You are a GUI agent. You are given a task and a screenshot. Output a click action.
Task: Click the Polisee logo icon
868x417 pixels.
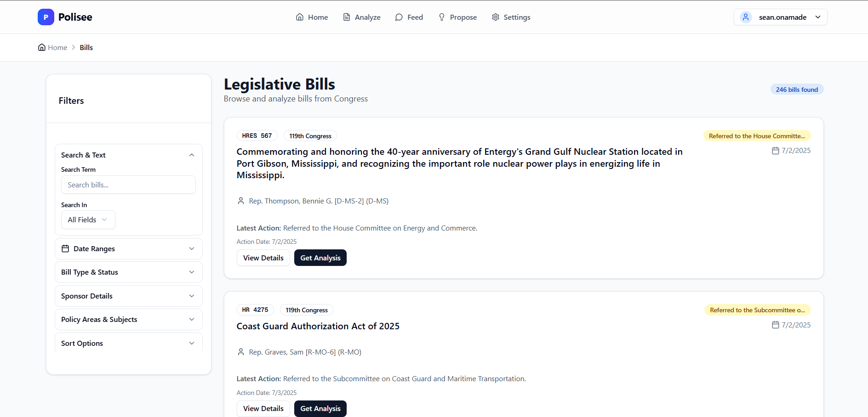(x=46, y=17)
